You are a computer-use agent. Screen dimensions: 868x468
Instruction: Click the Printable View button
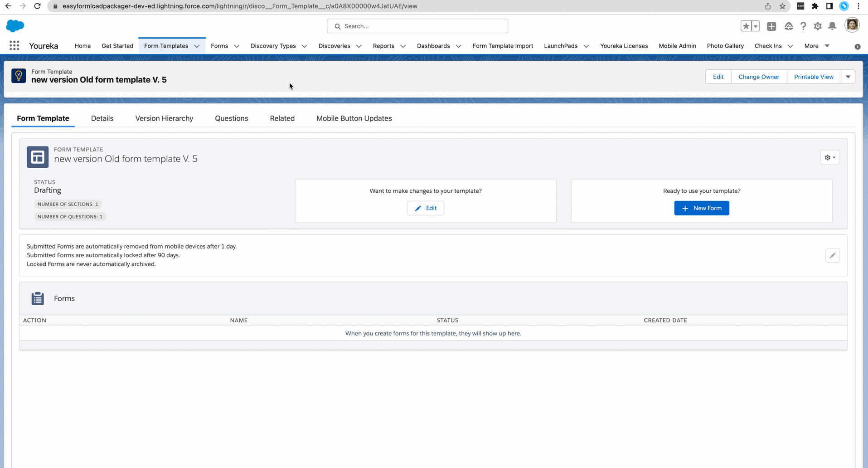pos(814,77)
